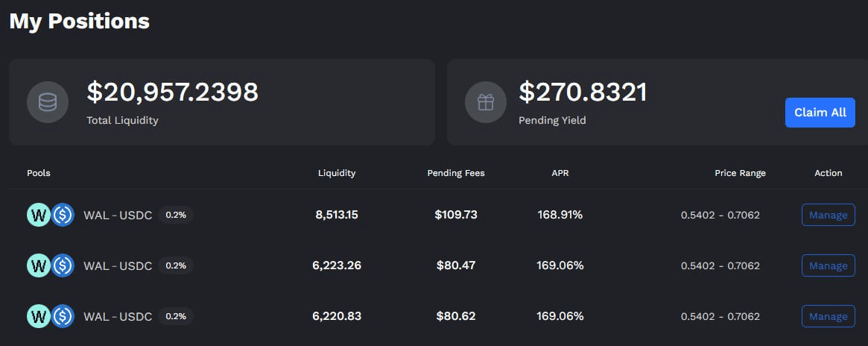Click WAL token icon in second row

(x=38, y=265)
